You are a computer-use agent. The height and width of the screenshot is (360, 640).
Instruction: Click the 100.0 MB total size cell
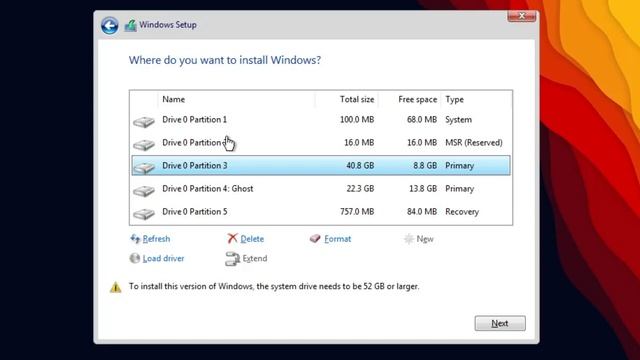pos(357,120)
